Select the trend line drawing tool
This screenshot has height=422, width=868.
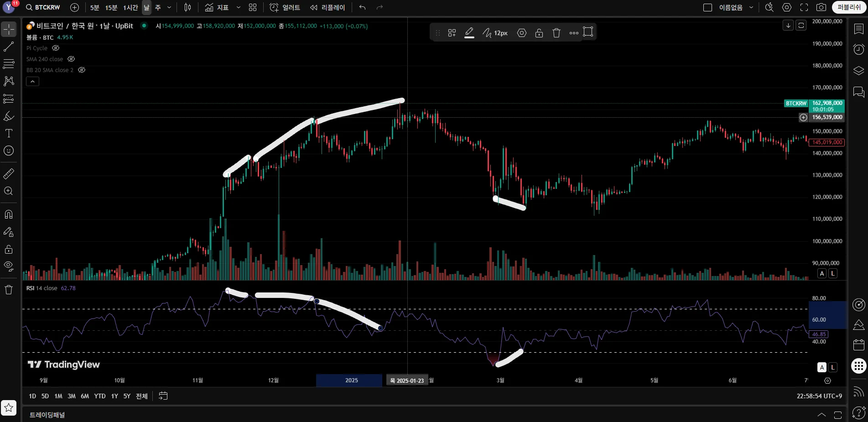9,47
